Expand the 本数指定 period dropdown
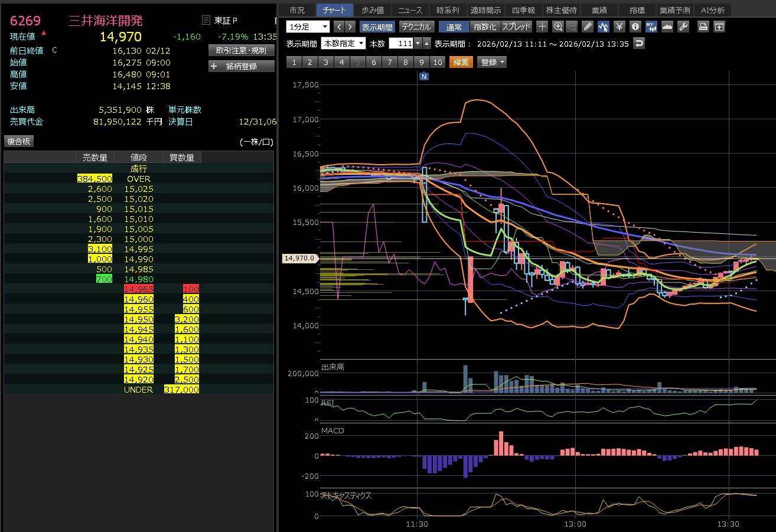The image size is (776, 532). point(343,44)
